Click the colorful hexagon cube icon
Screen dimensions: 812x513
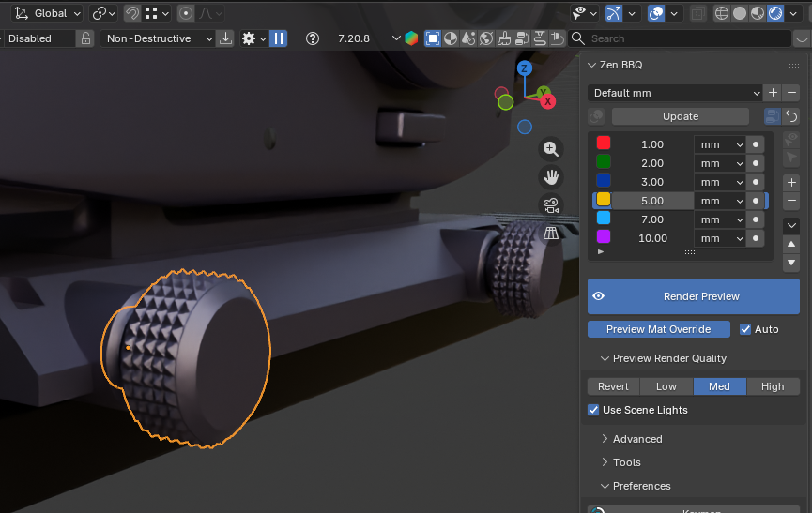click(x=411, y=38)
